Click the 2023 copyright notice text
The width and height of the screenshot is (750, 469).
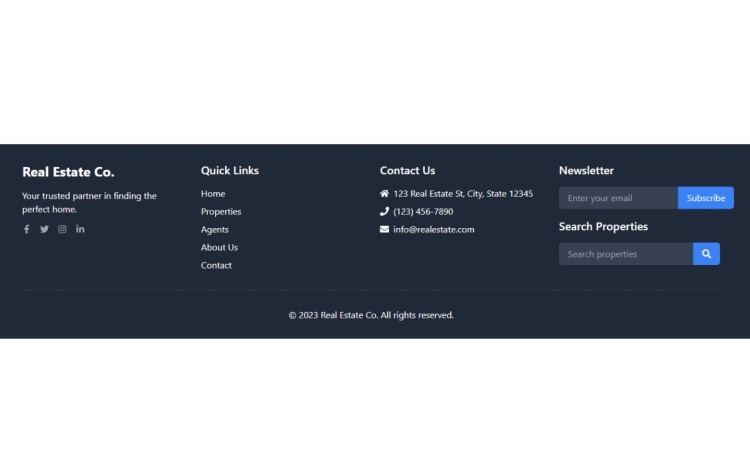pos(371,315)
